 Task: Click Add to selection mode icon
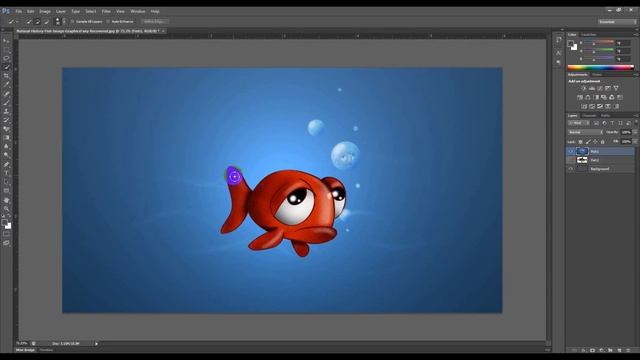pos(38,22)
